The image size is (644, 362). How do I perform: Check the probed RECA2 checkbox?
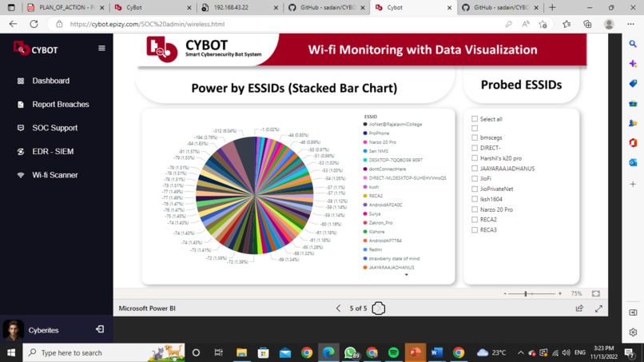pos(475,220)
